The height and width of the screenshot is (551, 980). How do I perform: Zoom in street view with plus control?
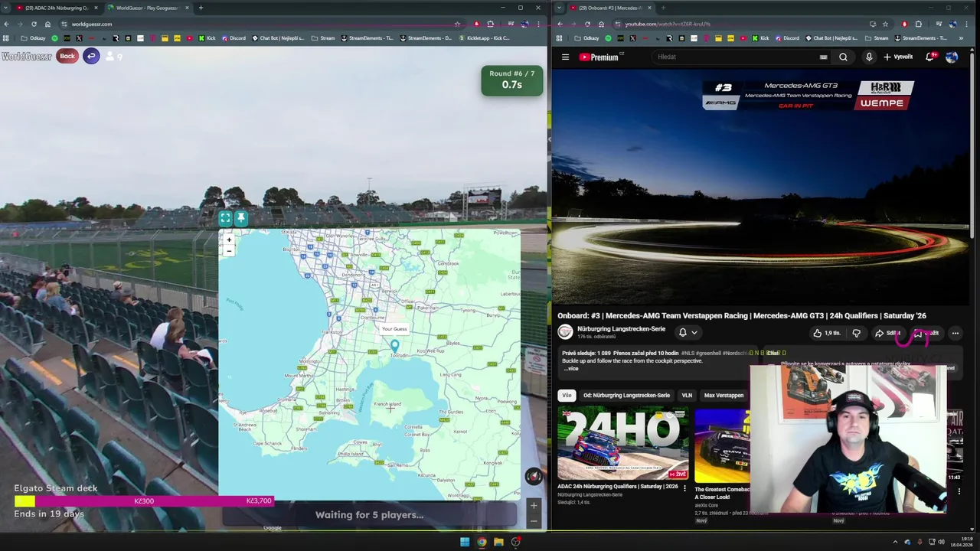534,505
